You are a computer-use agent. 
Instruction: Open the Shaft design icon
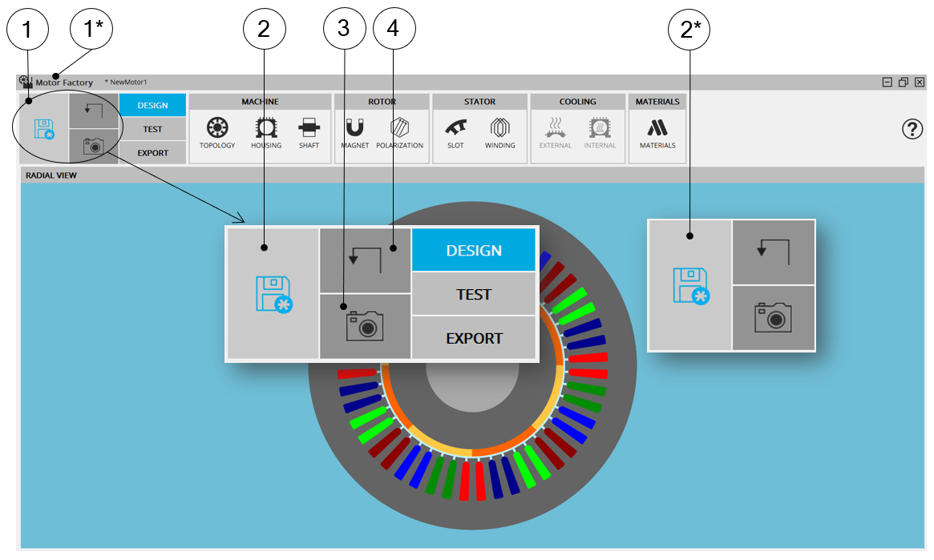(x=309, y=129)
